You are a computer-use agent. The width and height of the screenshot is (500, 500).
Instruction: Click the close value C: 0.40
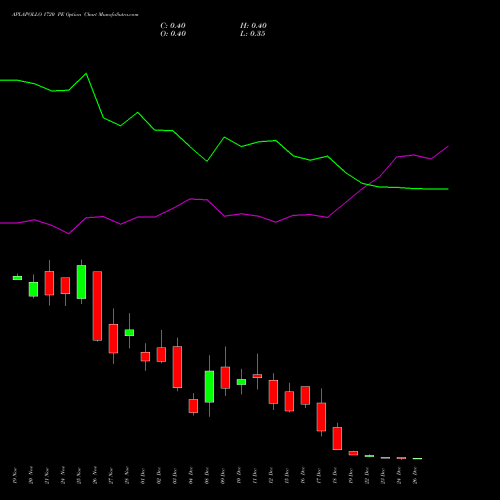(x=173, y=26)
